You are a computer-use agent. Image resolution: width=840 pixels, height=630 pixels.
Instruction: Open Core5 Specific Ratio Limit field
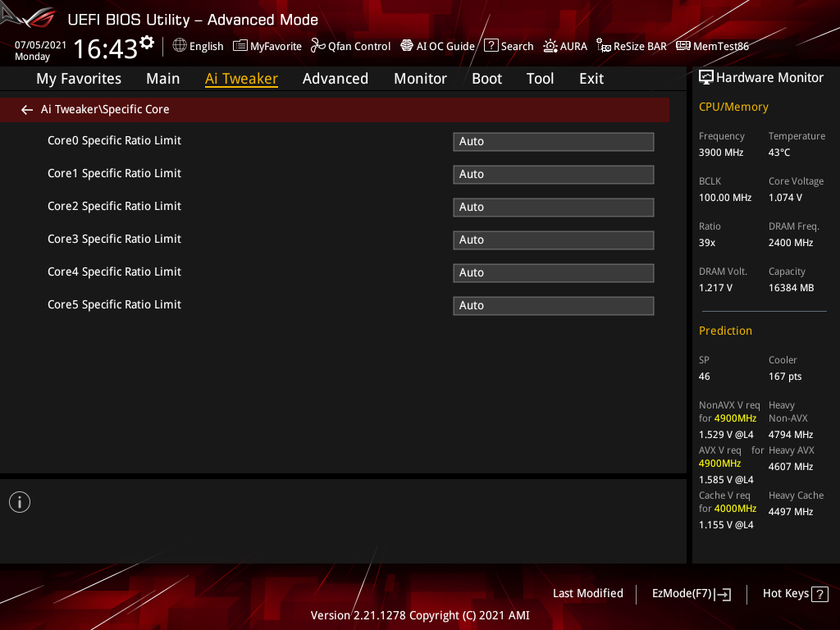click(x=554, y=305)
